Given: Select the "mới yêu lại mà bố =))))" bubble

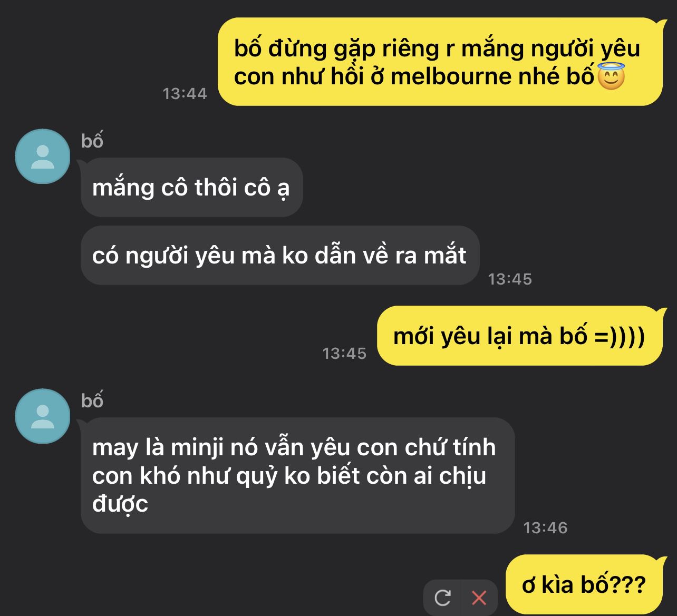Looking at the screenshot, I should 519,336.
